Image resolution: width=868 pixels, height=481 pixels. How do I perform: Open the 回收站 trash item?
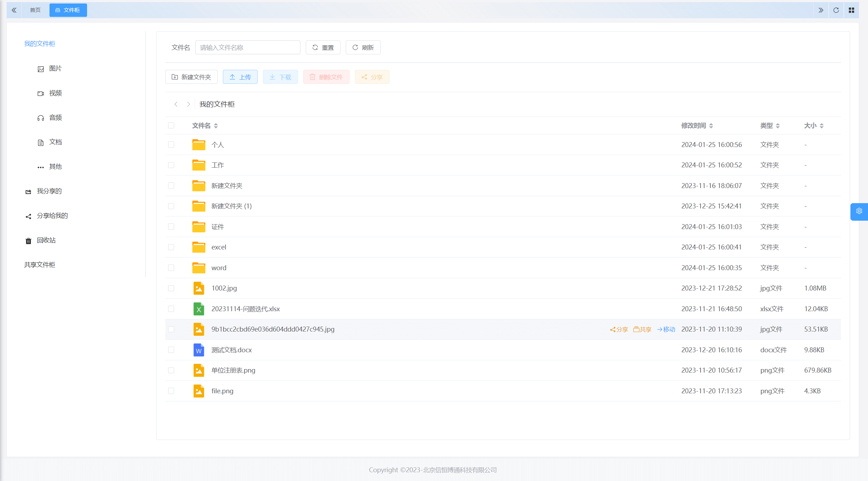[46, 240]
